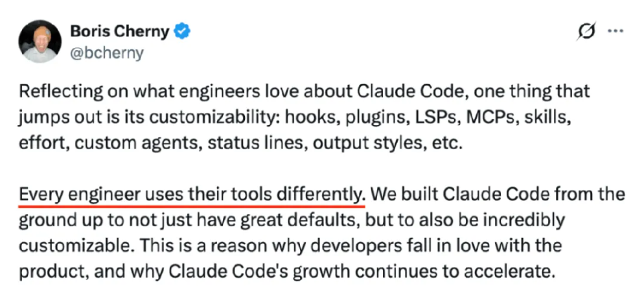Click Boris Cherny's profile avatar
The image size is (644, 286).
(40, 41)
